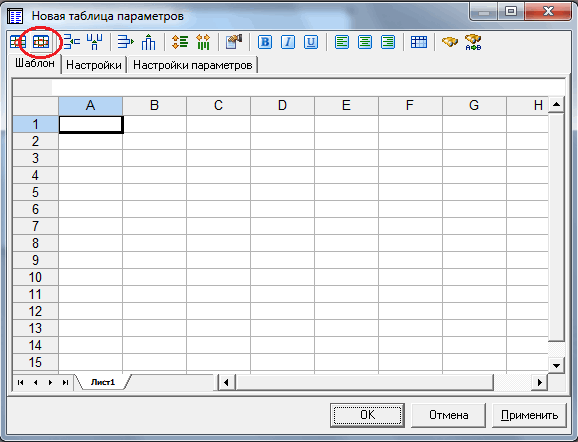Image resolution: width=578 pixels, height=442 pixels.
Task: Click the Применить button
Action: pyautogui.click(x=529, y=415)
